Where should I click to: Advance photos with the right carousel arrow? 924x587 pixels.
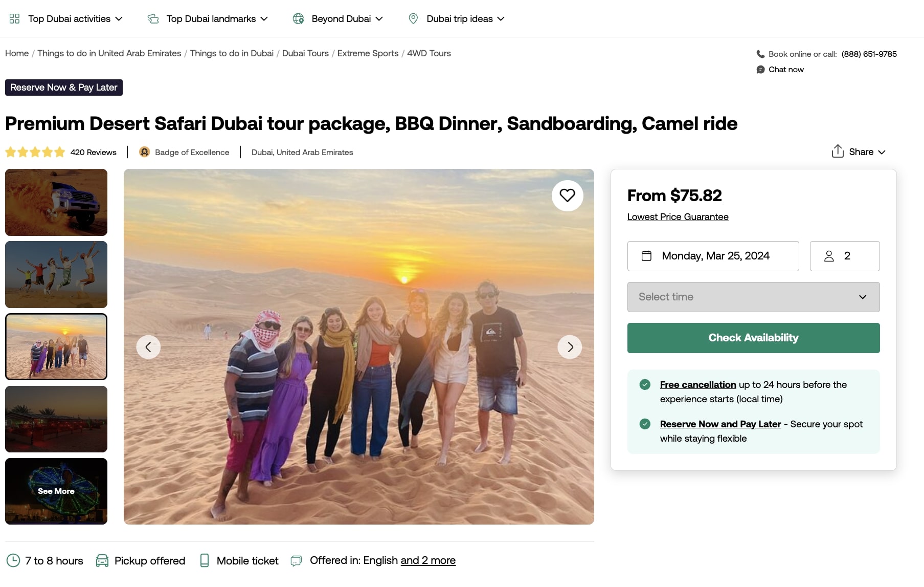569,346
